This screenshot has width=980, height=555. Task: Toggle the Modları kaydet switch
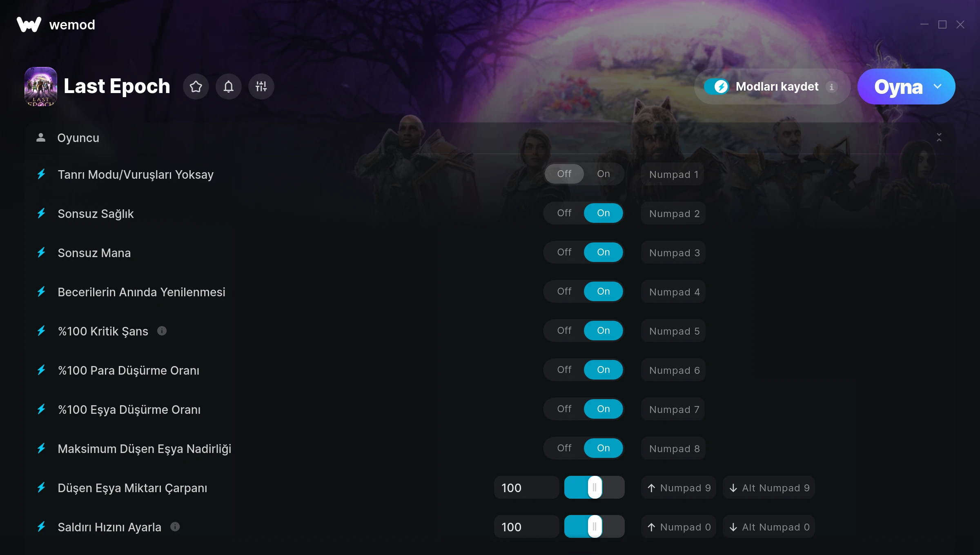(716, 87)
